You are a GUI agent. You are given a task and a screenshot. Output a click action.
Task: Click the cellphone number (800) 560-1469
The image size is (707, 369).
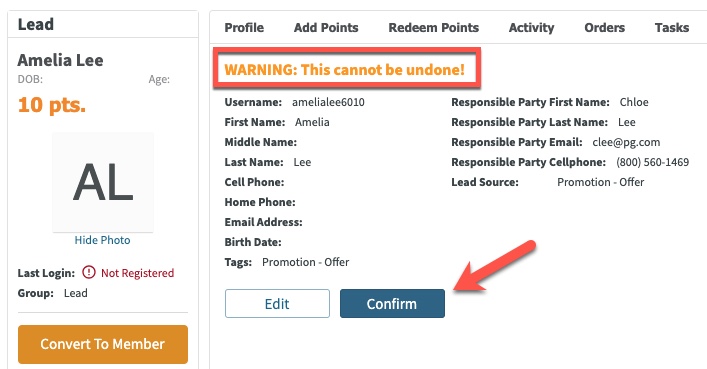[652, 162]
